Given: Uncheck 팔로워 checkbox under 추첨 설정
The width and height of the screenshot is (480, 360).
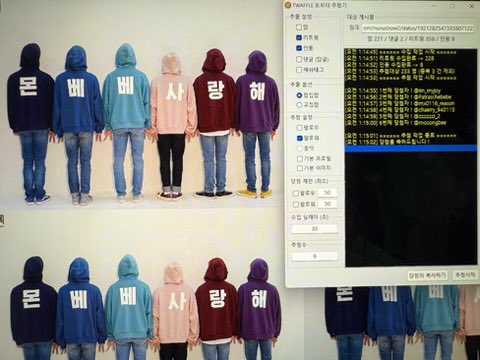Looking at the screenshot, I should tap(299, 138).
